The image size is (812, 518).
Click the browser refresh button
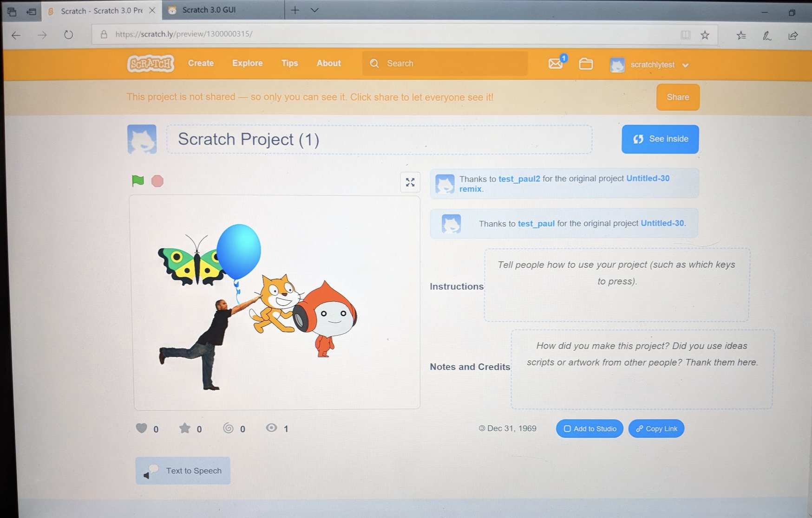point(68,34)
